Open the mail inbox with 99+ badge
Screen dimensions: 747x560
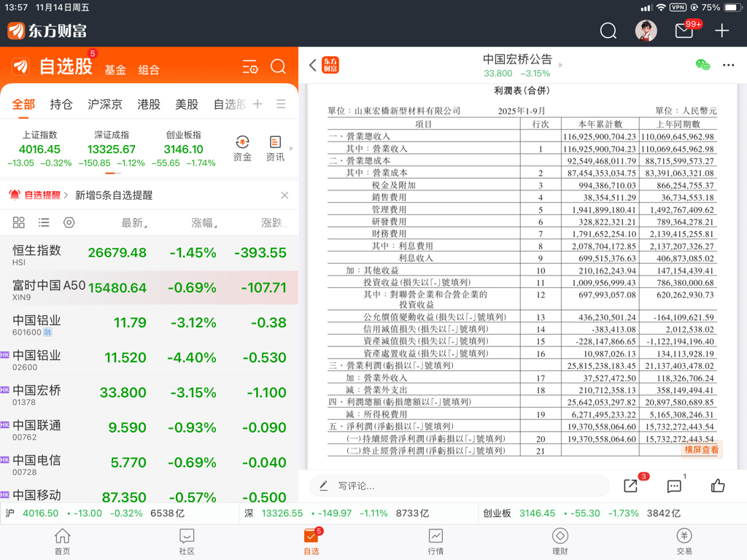(x=684, y=31)
